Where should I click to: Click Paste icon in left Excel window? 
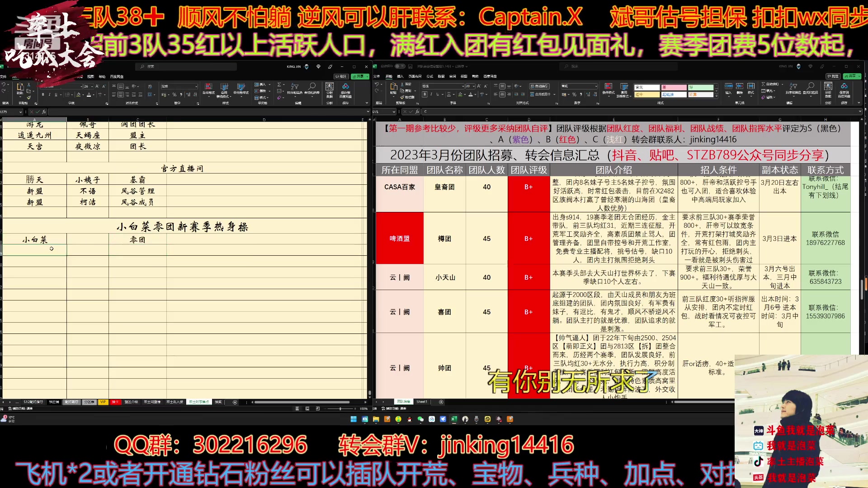(20, 87)
